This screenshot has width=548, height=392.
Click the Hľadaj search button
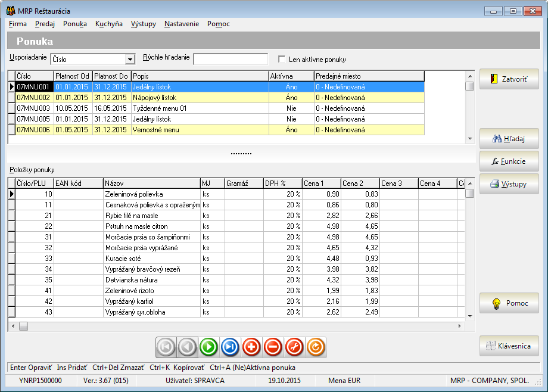coord(509,139)
